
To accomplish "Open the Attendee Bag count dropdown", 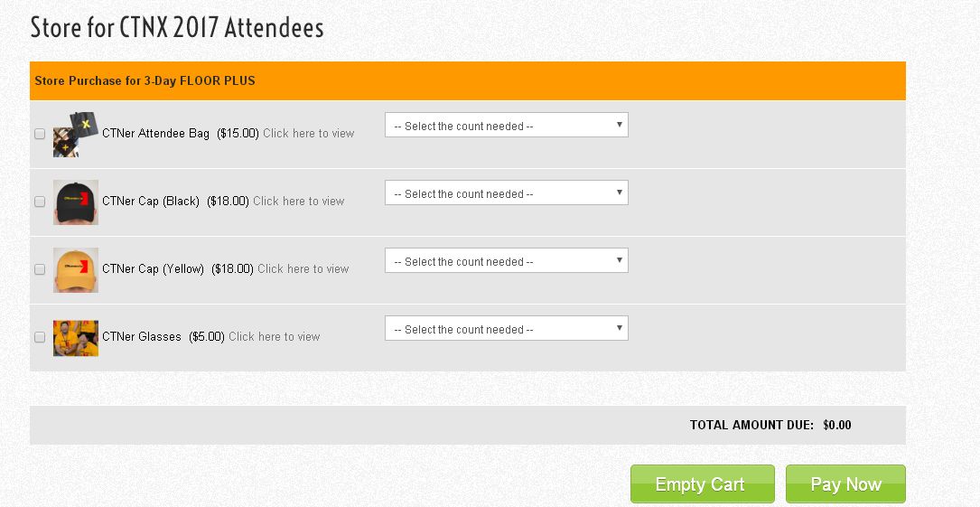I will [x=506, y=126].
